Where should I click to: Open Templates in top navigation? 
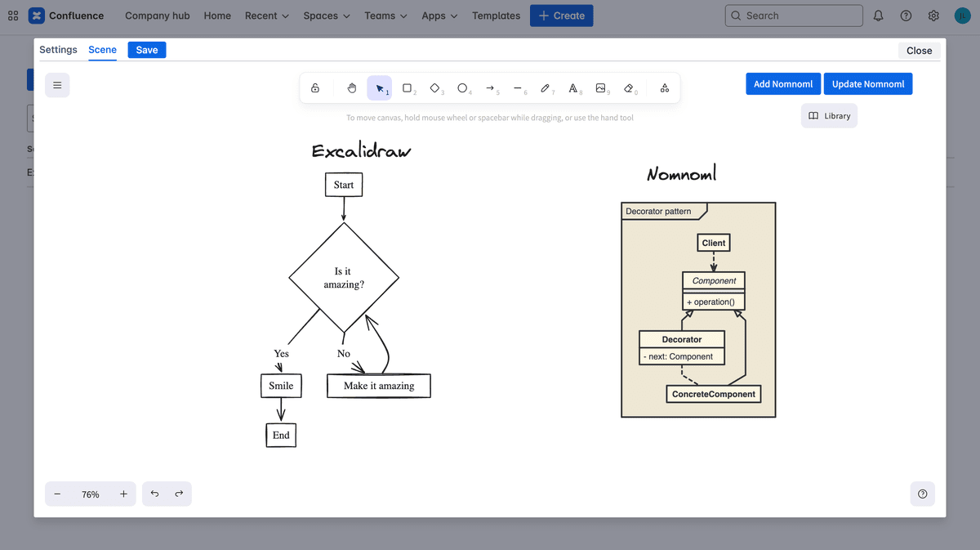(497, 16)
